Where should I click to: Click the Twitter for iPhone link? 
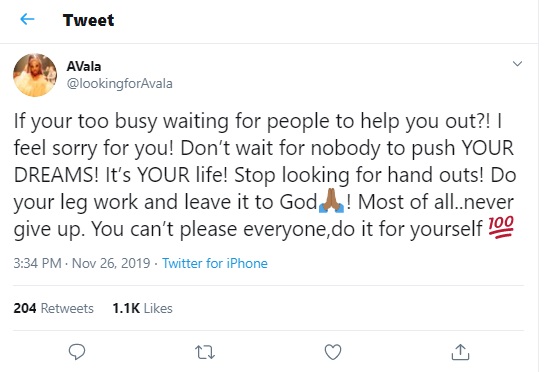coord(215,263)
